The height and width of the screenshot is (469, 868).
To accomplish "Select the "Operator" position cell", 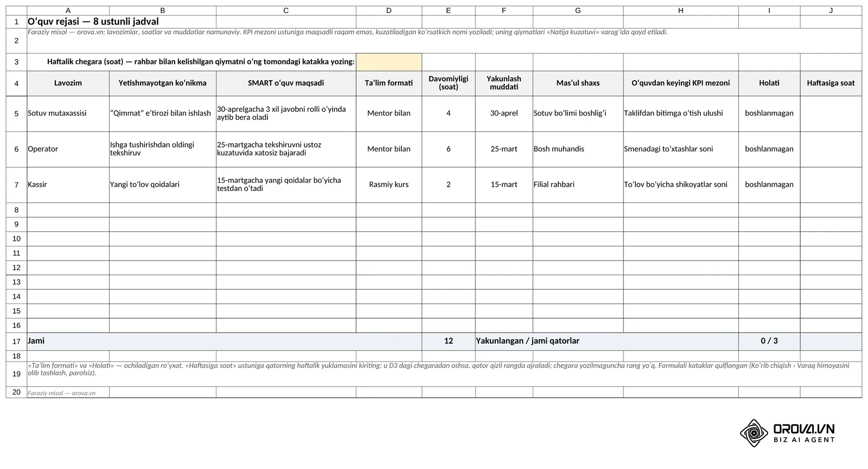I will pyautogui.click(x=68, y=149).
